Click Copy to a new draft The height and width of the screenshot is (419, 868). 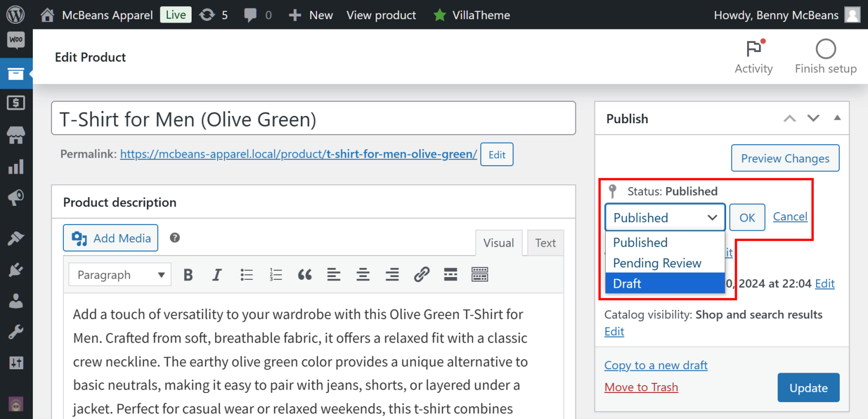click(656, 365)
